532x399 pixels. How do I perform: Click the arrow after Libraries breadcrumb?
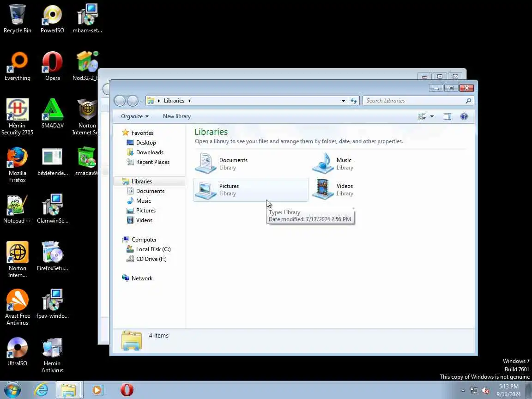[190, 101]
